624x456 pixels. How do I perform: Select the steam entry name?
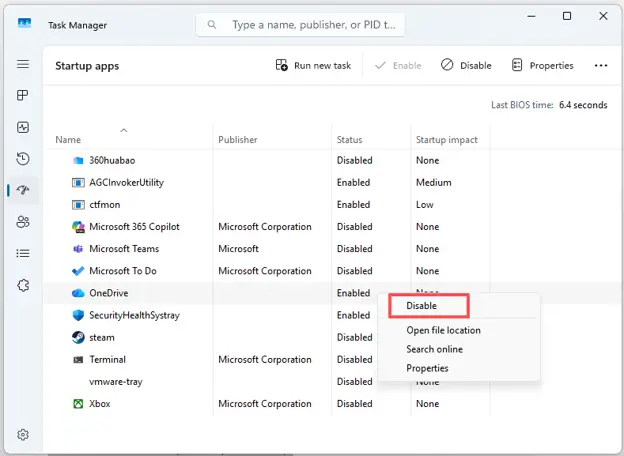click(102, 337)
